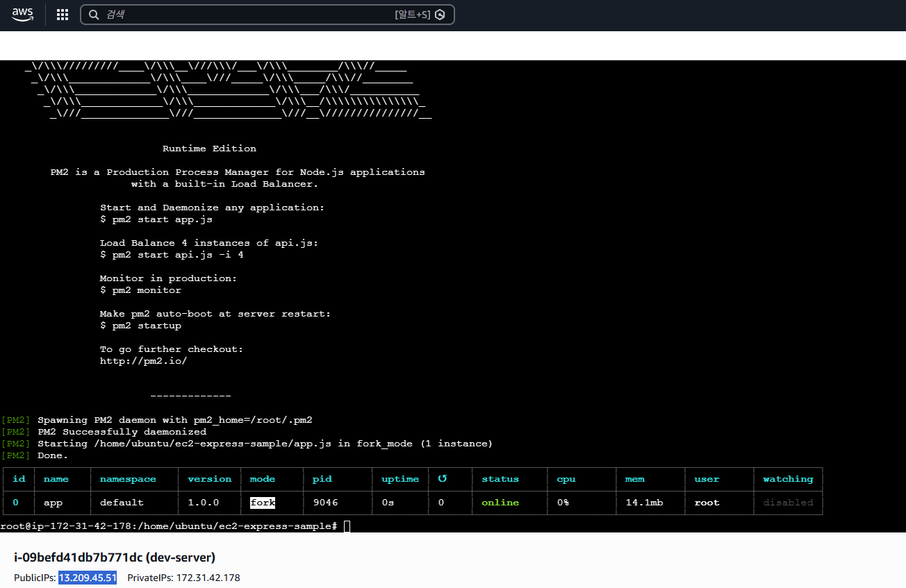Click the '1.0.0' version cell
This screenshot has width=906, height=588.
(203, 503)
